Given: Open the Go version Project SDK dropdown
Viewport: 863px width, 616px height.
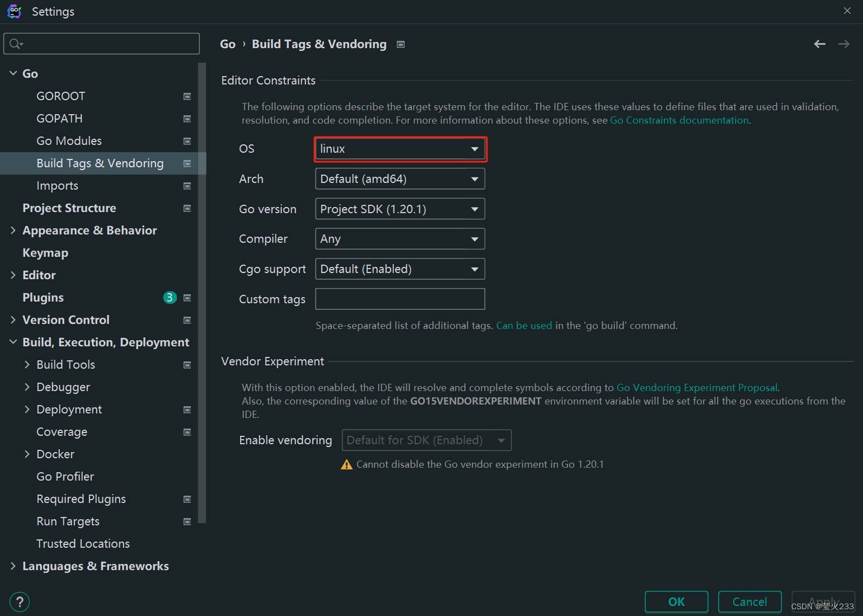Looking at the screenshot, I should [400, 209].
